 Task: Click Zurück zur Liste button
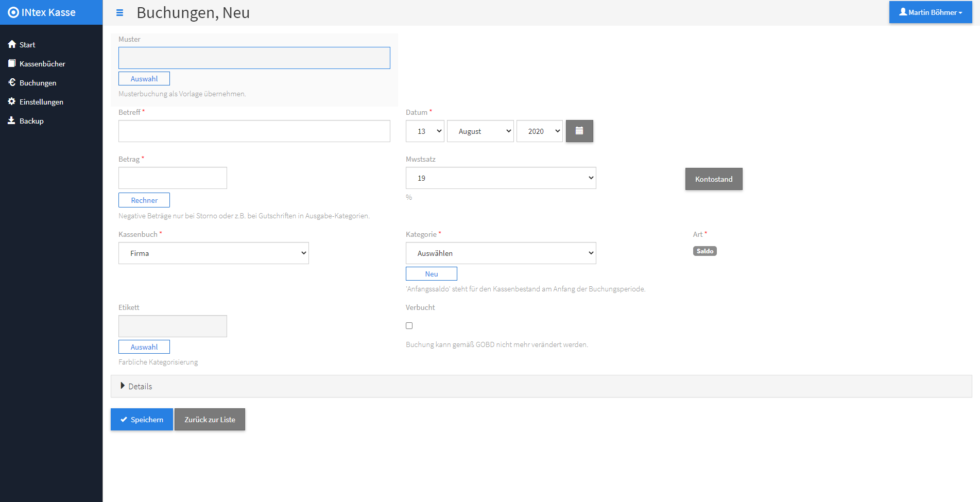(x=210, y=420)
